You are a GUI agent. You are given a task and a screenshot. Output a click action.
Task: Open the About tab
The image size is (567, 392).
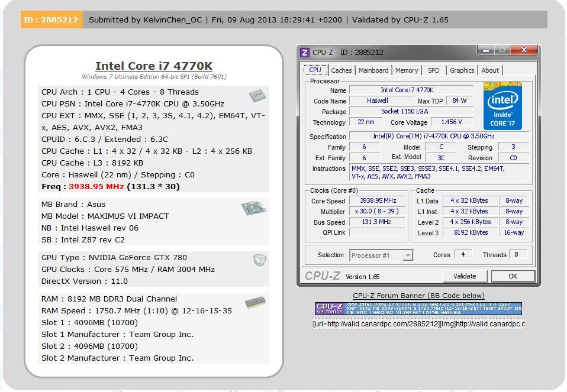pos(490,70)
